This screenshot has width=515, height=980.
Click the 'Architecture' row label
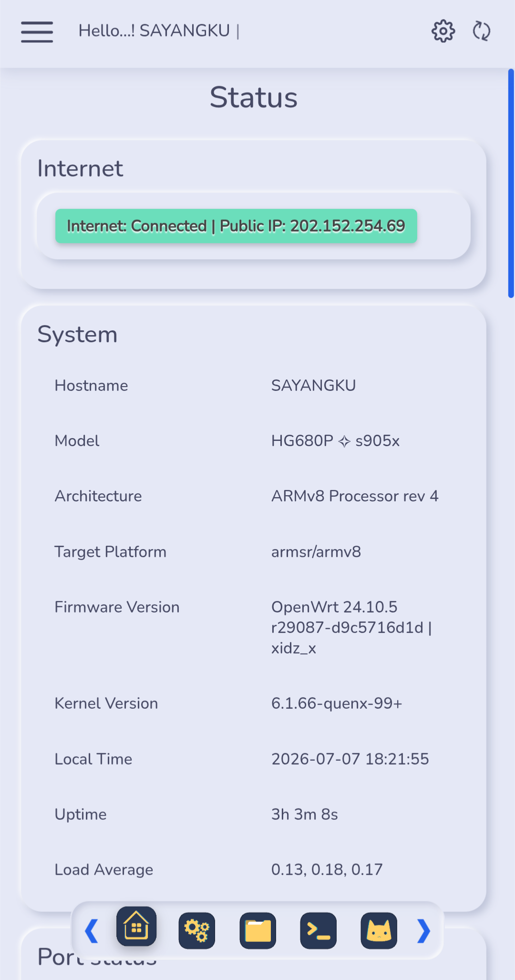click(x=98, y=496)
